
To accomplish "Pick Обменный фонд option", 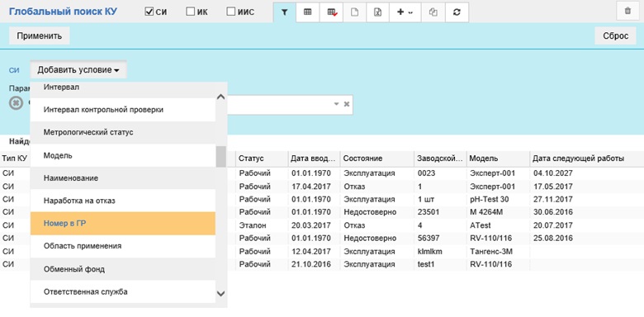I will pyautogui.click(x=123, y=269).
